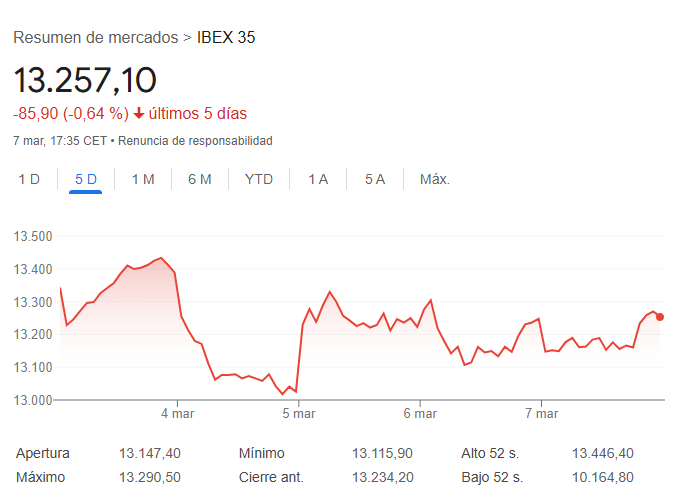Click the Cierre ant. value 13.234,20
The width and height of the screenshot is (686, 496).
click(x=383, y=477)
